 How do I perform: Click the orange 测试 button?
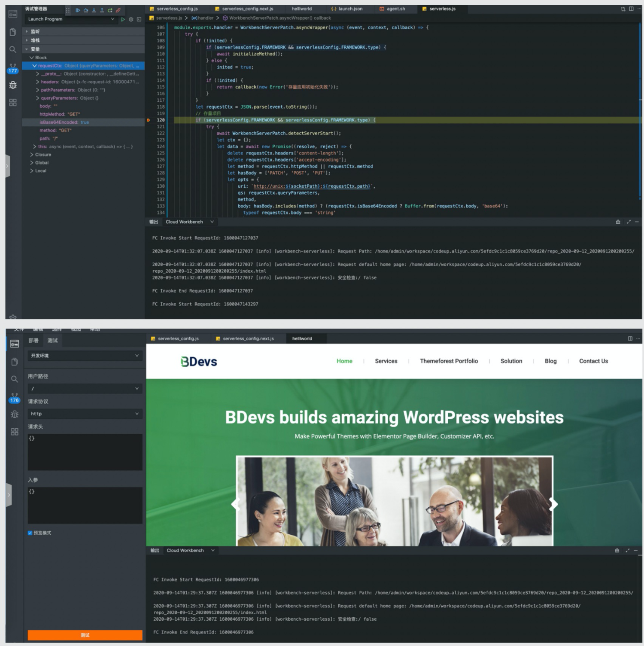(x=85, y=635)
